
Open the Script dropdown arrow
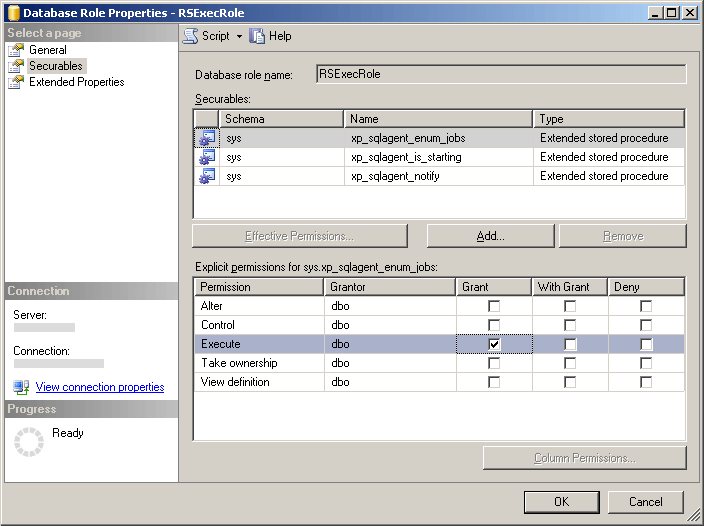[x=239, y=36]
